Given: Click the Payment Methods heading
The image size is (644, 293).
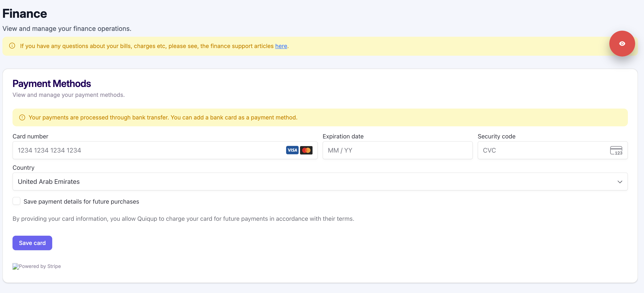Looking at the screenshot, I should [x=51, y=84].
